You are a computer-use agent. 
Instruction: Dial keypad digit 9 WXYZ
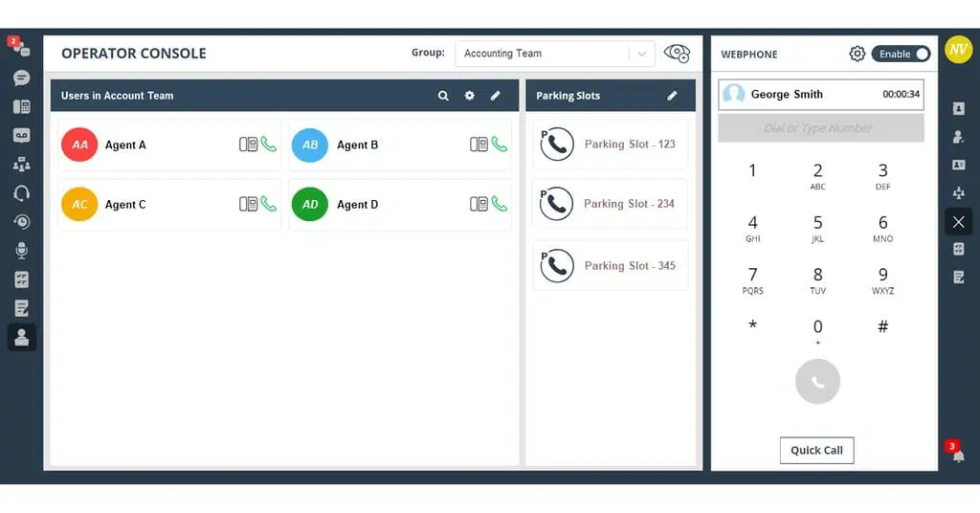tap(882, 279)
